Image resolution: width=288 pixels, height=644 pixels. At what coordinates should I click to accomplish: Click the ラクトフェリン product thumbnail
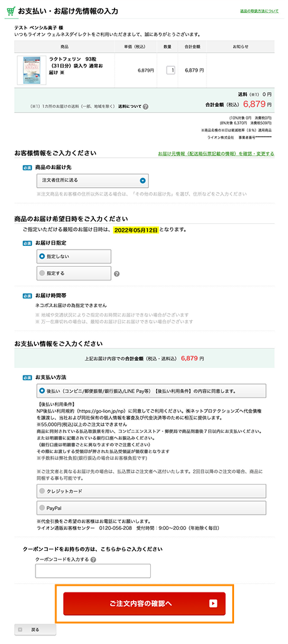(x=32, y=71)
